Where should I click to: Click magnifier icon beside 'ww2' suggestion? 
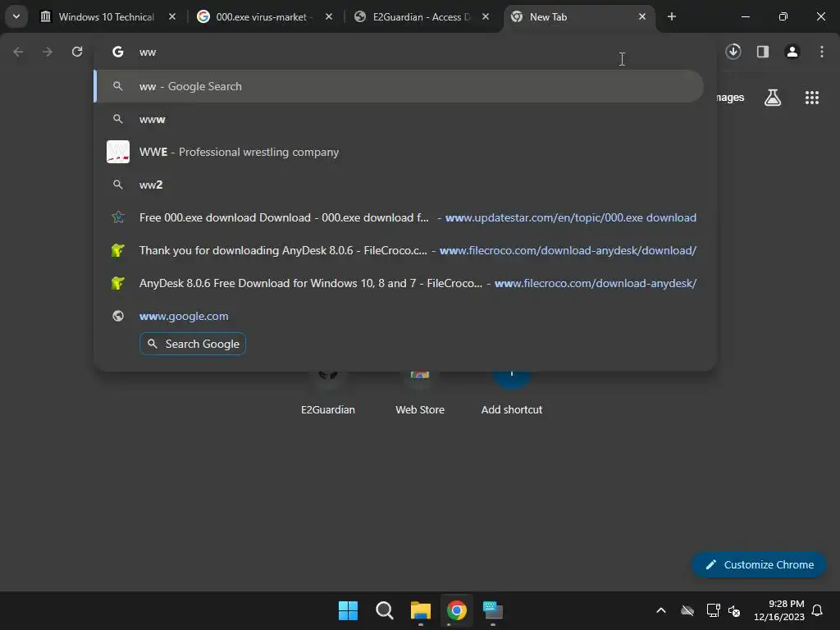[118, 185]
